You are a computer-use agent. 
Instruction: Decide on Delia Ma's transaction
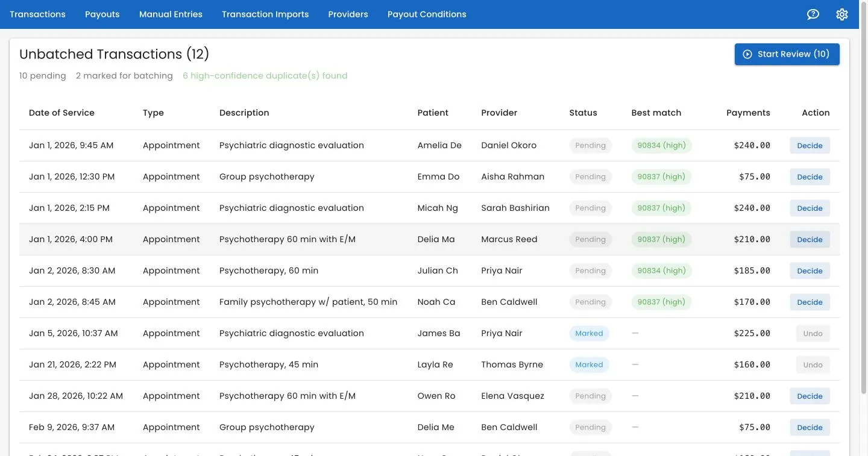point(810,240)
